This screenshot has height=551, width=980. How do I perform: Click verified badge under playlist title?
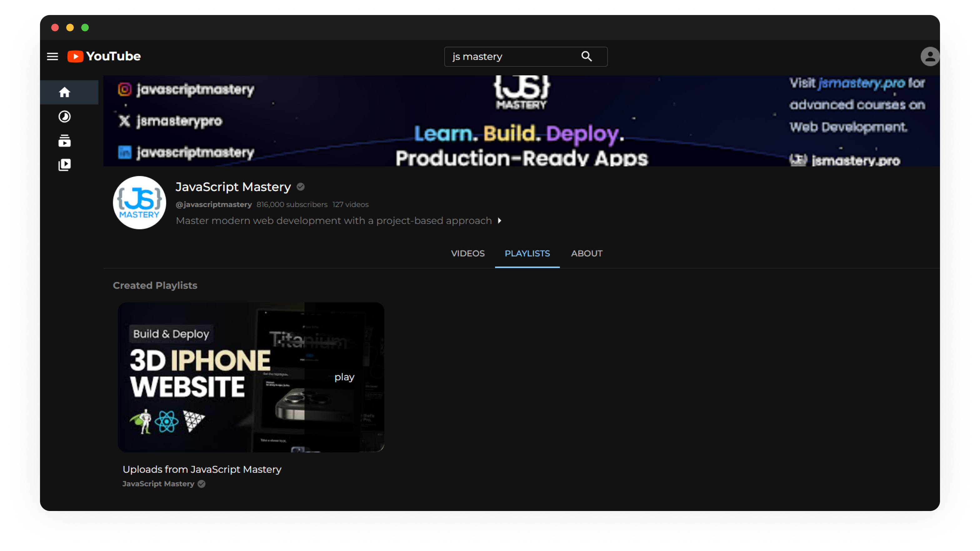tap(202, 483)
